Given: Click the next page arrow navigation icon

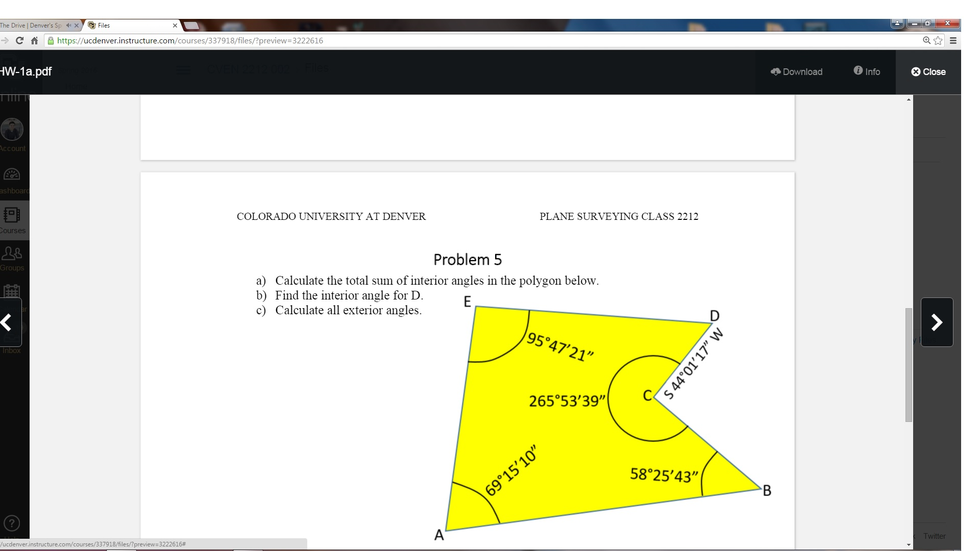Looking at the screenshot, I should [x=936, y=321].
